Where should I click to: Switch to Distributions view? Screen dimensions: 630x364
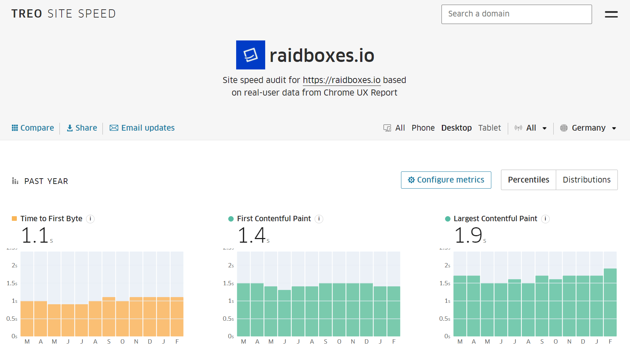[586, 180]
